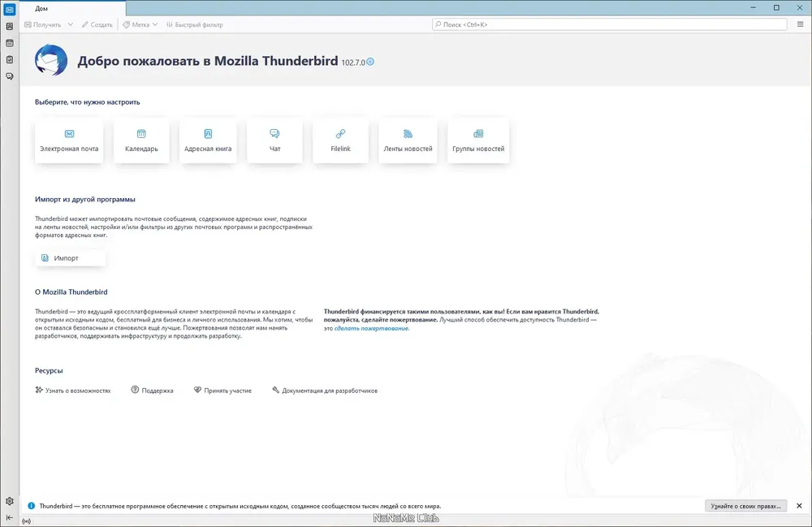Viewport: 812px width, 527px height.
Task: Click the Получить toolbar button
Action: tap(43, 24)
